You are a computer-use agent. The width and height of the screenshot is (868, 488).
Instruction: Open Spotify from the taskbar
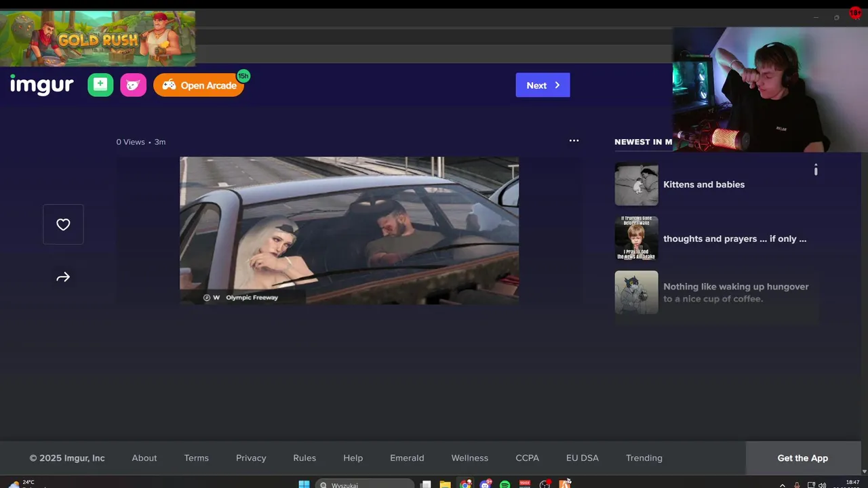click(x=505, y=484)
